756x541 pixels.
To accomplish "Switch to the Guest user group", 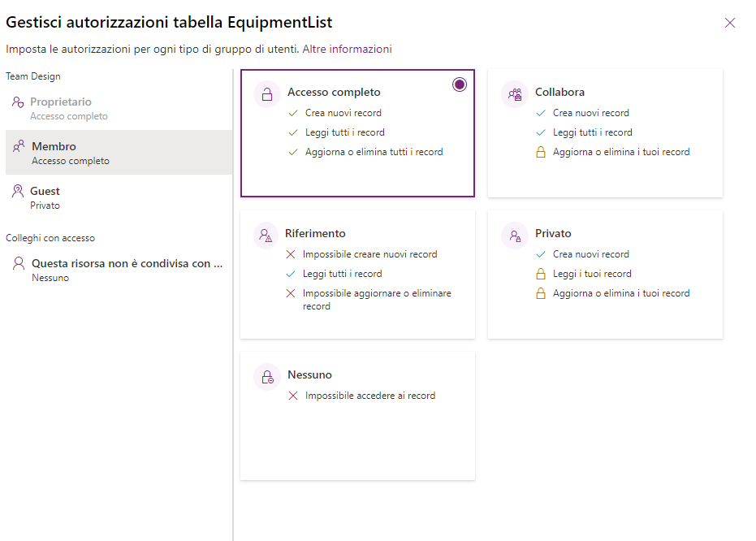I will click(119, 197).
